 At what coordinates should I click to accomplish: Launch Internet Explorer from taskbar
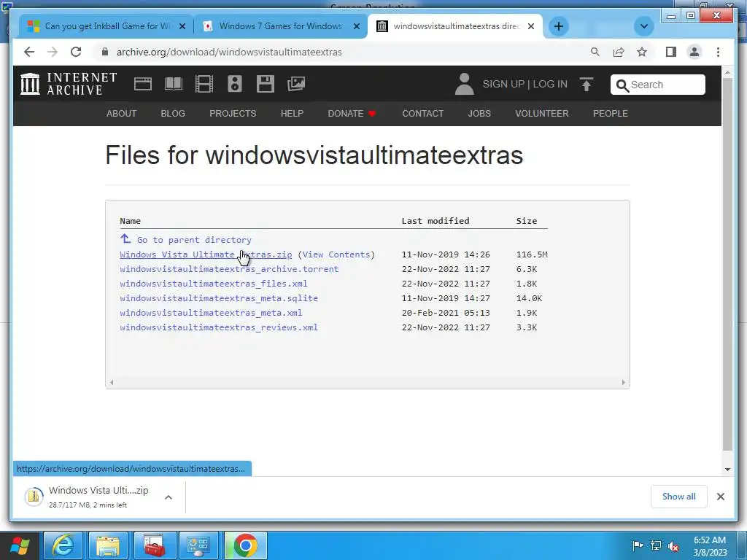pos(63,545)
